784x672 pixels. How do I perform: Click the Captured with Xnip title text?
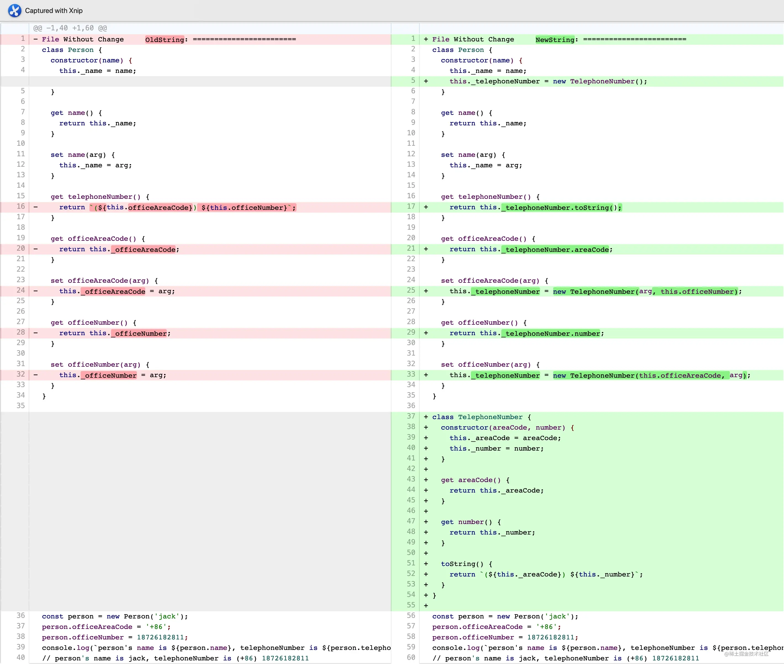coord(54,10)
